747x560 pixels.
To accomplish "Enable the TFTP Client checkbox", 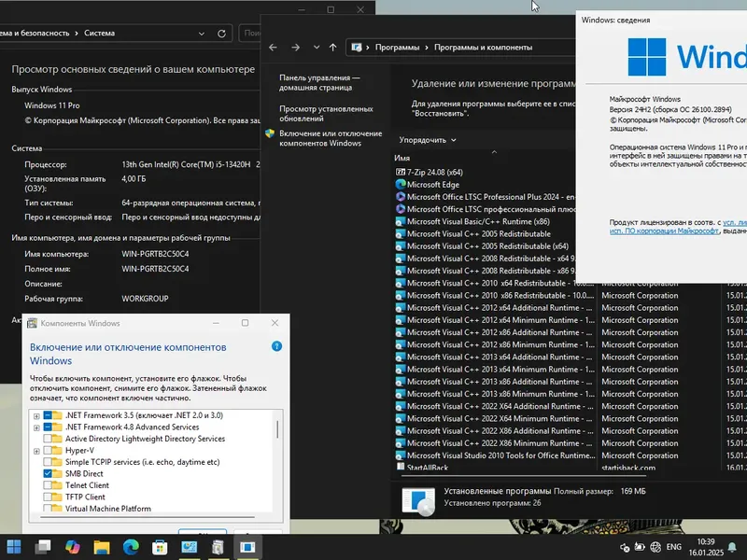I will 48,497.
